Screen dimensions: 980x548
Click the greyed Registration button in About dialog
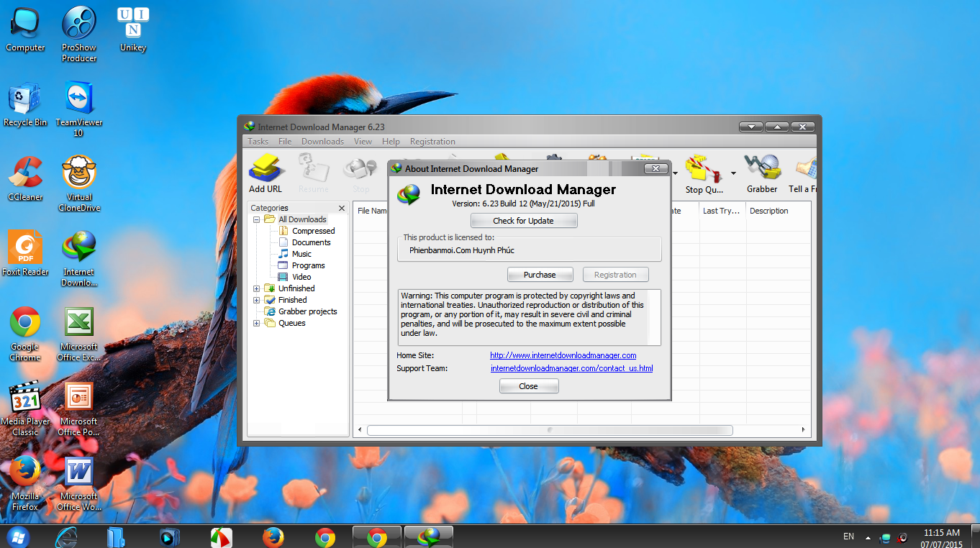click(615, 275)
